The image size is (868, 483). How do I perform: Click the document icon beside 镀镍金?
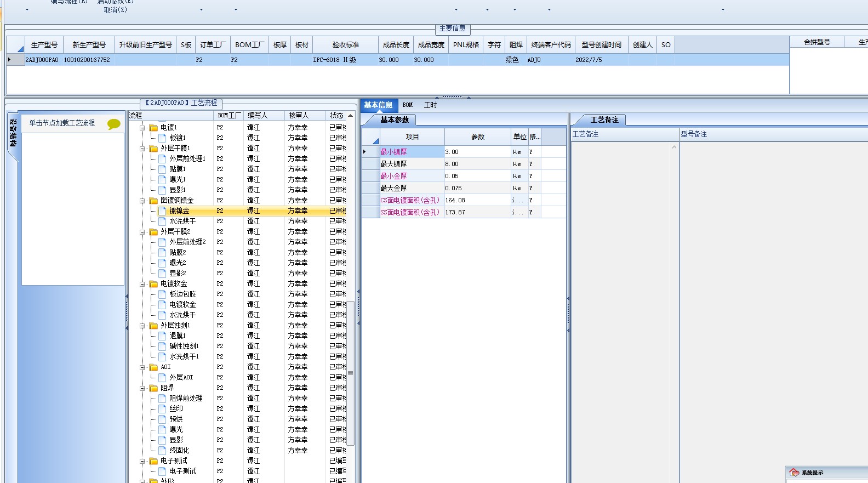click(162, 211)
